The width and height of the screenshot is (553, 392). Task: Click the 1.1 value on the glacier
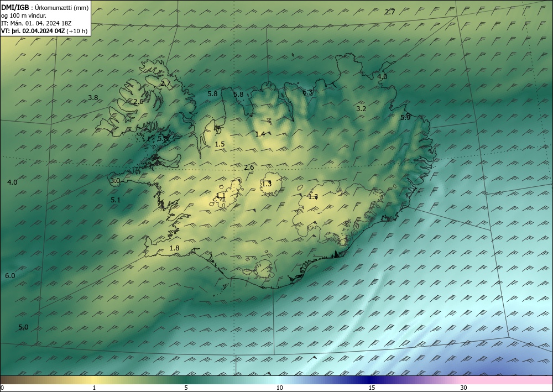coord(221,195)
